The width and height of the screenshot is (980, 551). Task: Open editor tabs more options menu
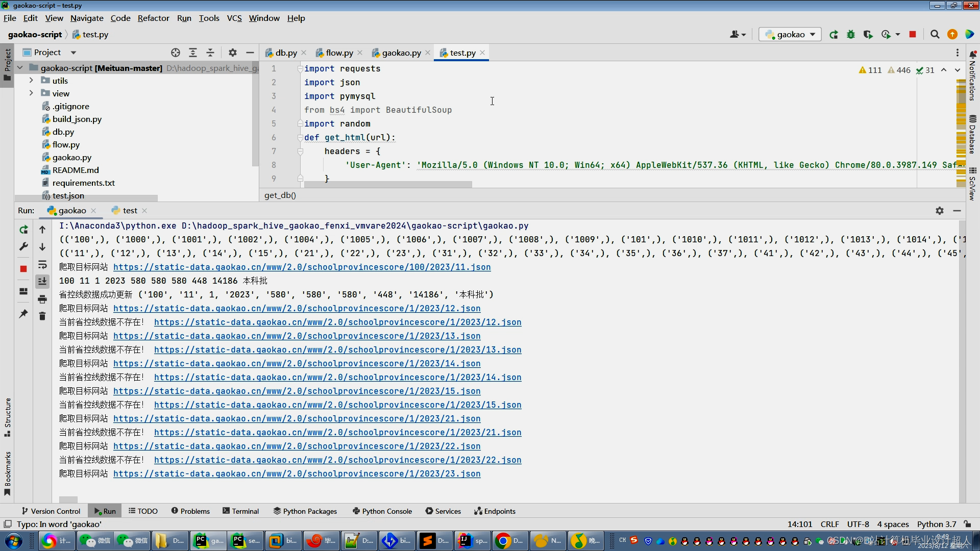958,53
